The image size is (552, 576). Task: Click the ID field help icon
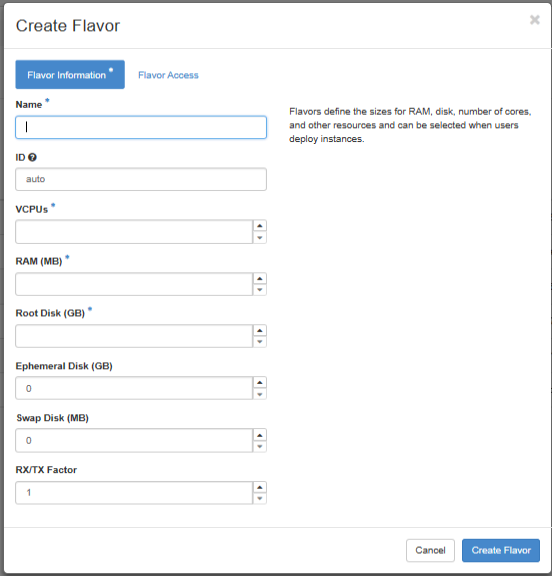pyautogui.click(x=32, y=157)
